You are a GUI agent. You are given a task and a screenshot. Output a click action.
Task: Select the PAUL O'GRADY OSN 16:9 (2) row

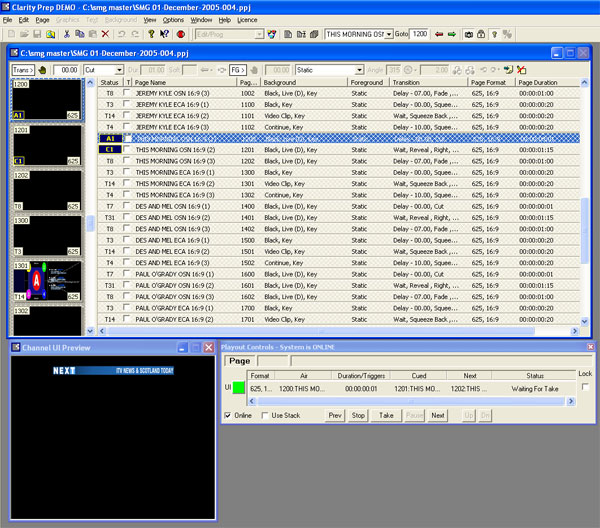pyautogui.click(x=338, y=285)
